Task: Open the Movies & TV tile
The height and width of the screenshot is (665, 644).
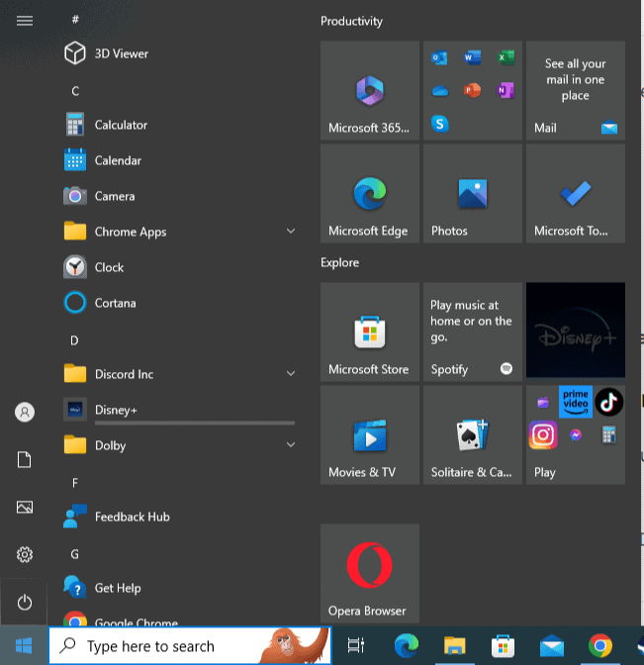Action: pyautogui.click(x=370, y=434)
